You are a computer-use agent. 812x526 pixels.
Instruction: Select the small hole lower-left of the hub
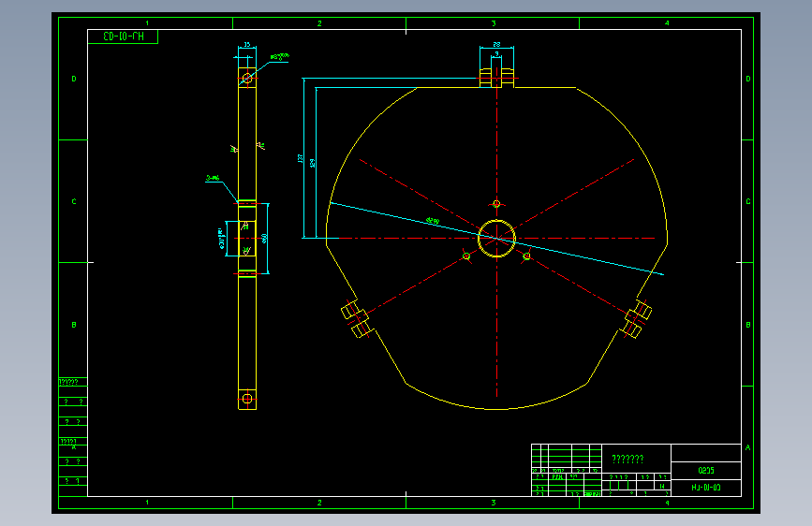466,256
